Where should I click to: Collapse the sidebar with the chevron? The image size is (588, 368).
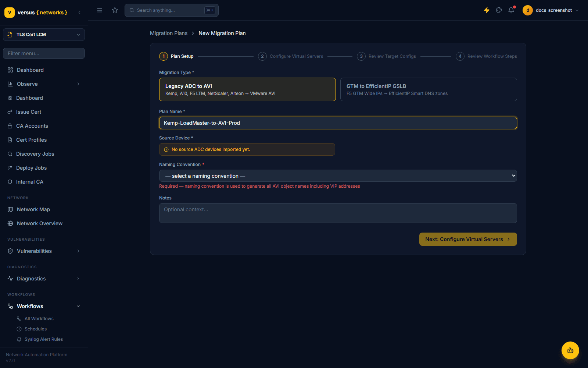(x=79, y=13)
